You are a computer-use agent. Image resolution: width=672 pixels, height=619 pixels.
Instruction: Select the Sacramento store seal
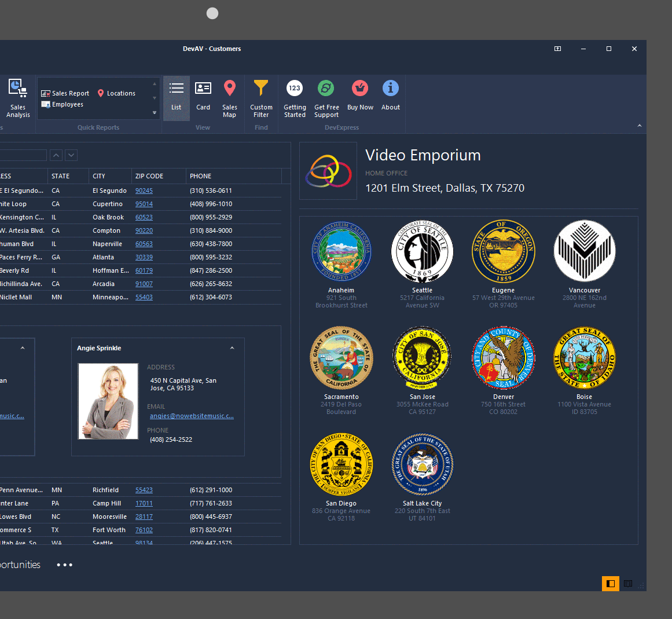pos(341,358)
